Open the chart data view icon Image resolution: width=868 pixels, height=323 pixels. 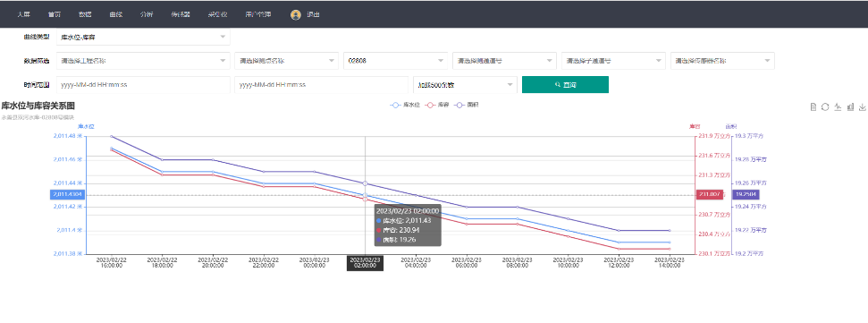pyautogui.click(x=813, y=107)
